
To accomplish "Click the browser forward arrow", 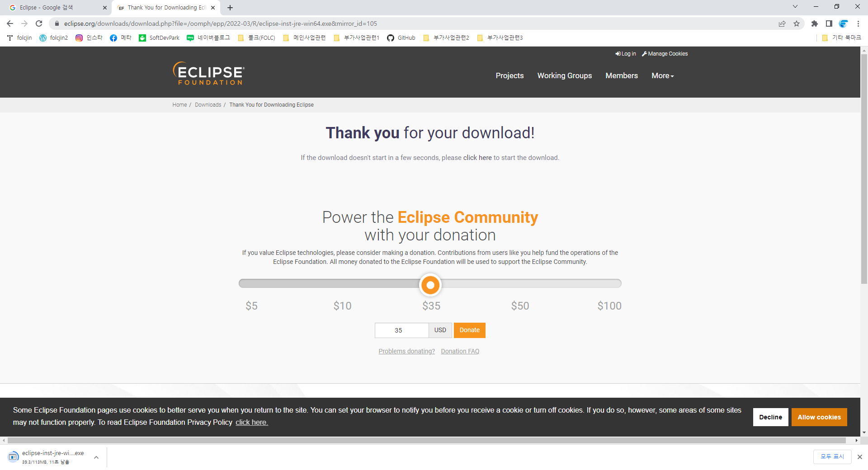I will click(24, 23).
